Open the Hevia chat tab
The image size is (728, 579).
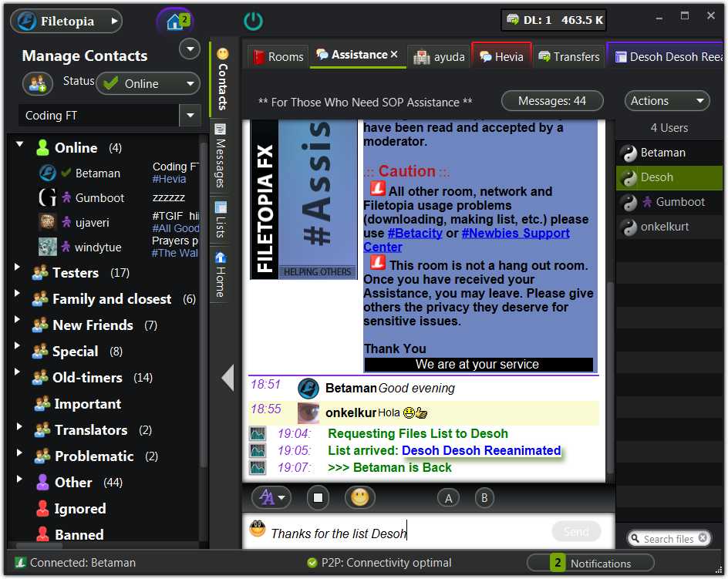(502, 56)
